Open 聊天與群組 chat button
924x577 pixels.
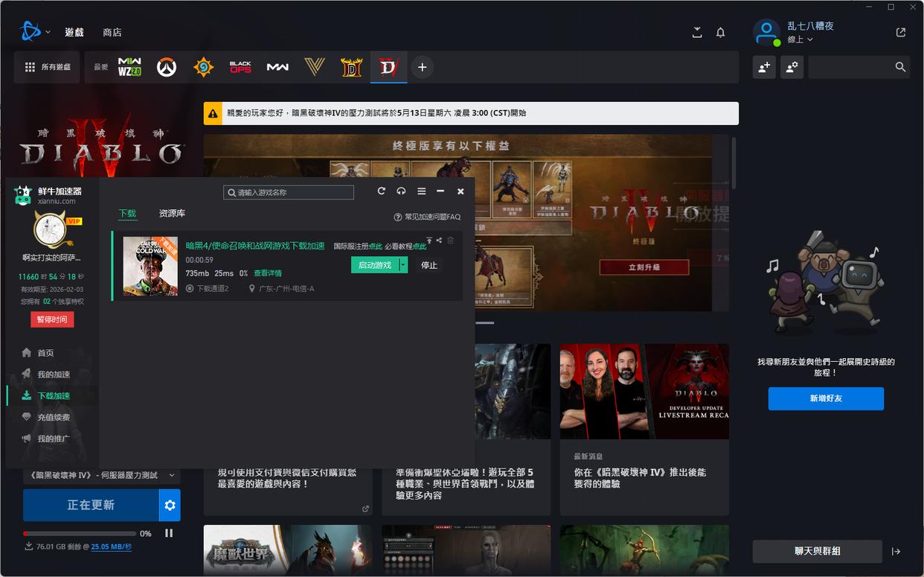pyautogui.click(x=818, y=552)
